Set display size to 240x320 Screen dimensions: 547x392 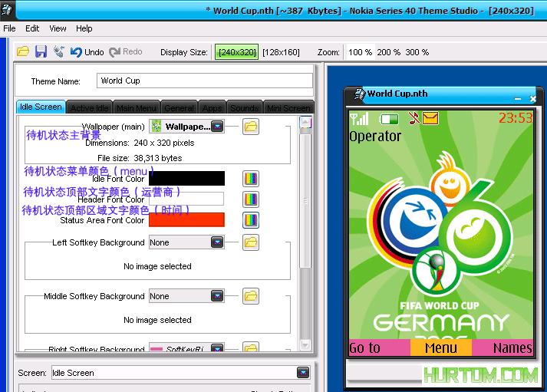click(x=237, y=52)
